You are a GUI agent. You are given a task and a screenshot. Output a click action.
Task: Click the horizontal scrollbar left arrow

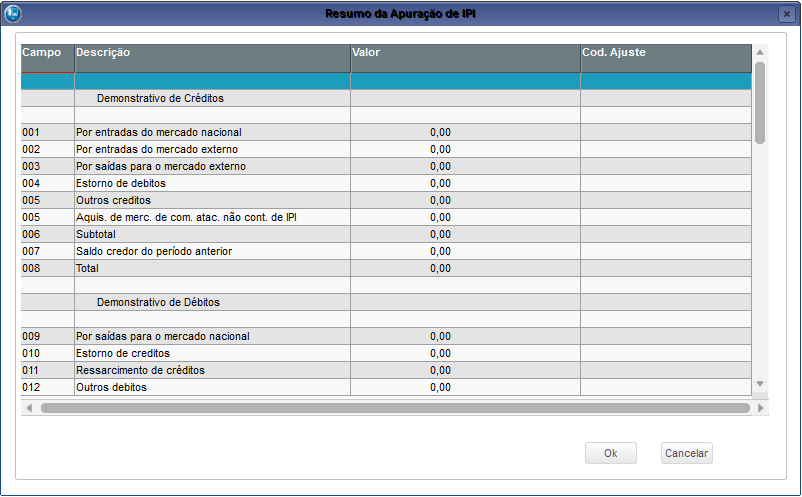pyautogui.click(x=29, y=408)
